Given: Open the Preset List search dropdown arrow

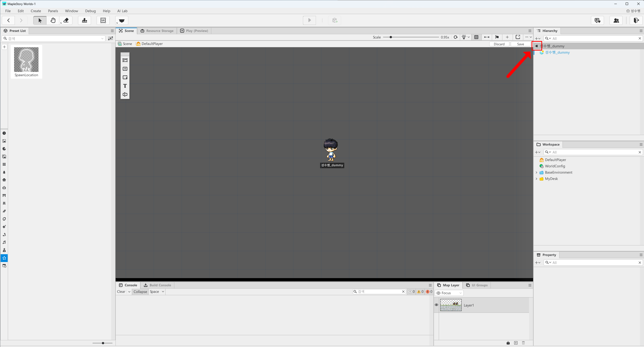Looking at the screenshot, I should click(102, 38).
